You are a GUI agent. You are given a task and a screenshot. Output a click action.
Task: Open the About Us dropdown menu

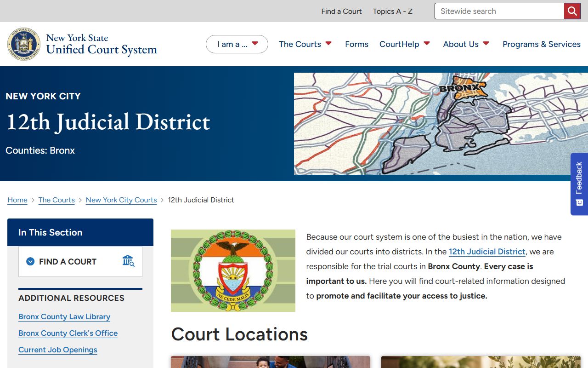[x=466, y=44]
